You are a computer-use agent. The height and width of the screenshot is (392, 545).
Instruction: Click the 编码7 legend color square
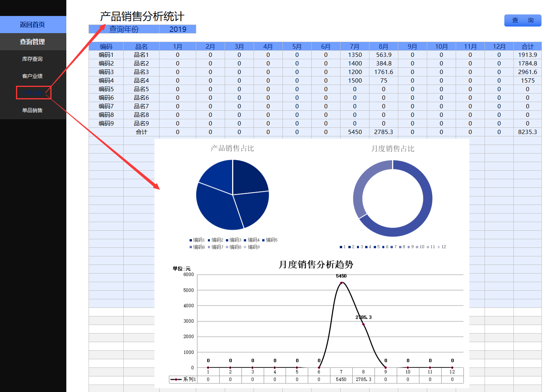pyautogui.click(x=209, y=247)
